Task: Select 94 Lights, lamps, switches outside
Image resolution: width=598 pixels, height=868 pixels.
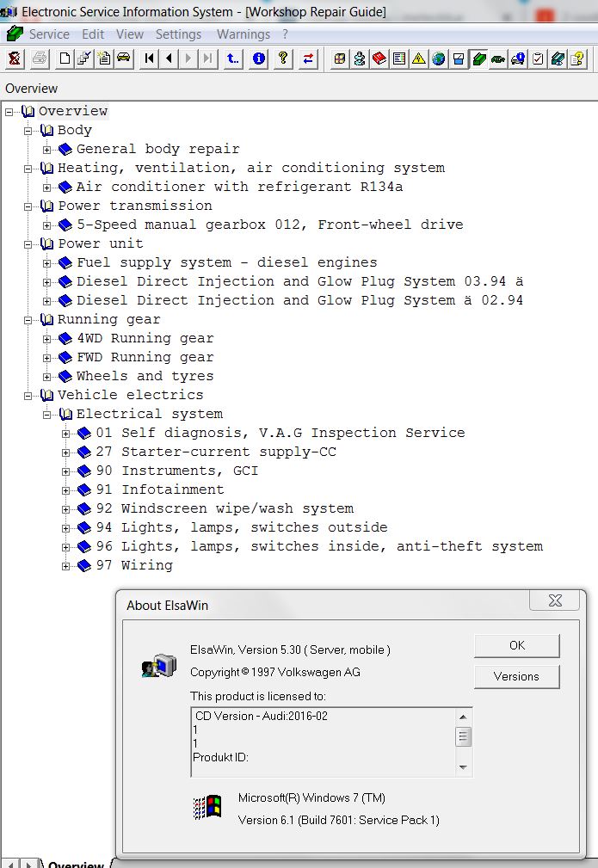Action: click(242, 527)
